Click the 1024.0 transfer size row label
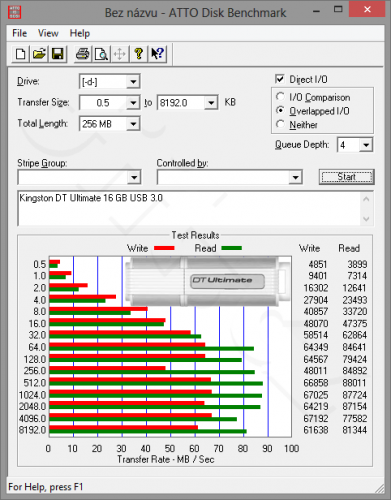This screenshot has height=500, width=391. coord(32,395)
